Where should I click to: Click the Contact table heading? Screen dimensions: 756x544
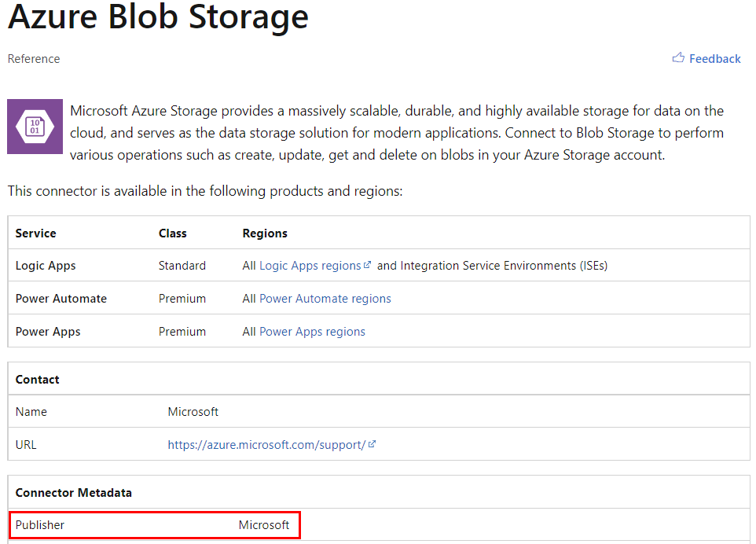pyautogui.click(x=37, y=380)
